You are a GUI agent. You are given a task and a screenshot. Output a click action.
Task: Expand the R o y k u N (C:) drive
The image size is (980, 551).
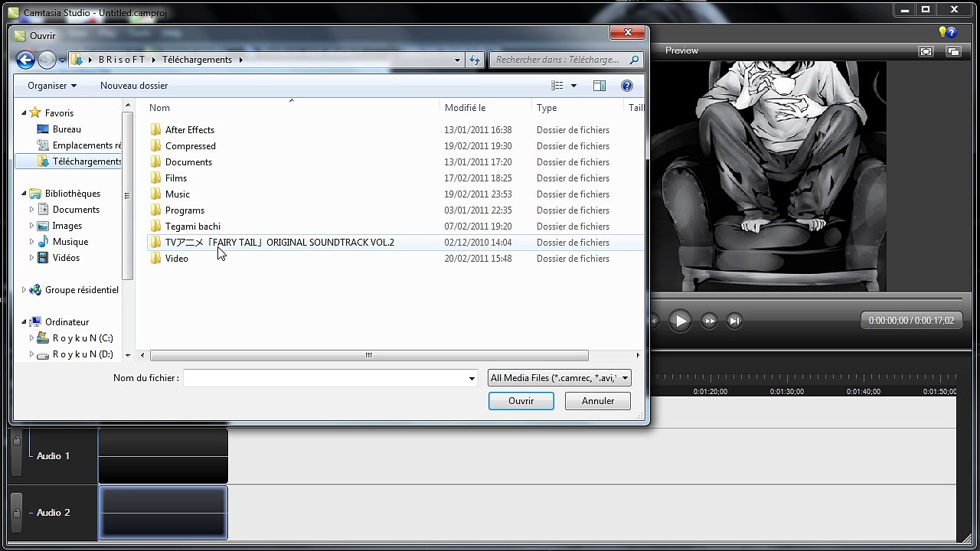point(31,338)
